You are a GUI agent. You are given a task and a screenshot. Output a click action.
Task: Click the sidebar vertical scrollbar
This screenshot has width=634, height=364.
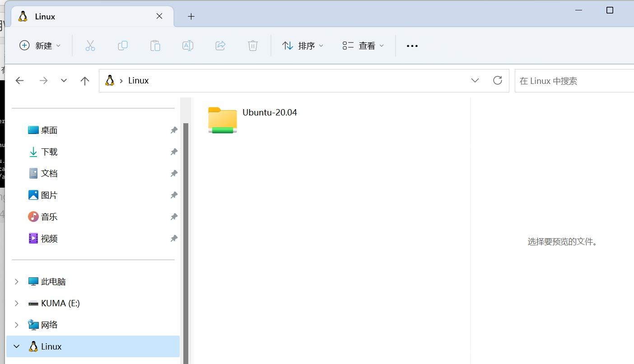click(186, 244)
